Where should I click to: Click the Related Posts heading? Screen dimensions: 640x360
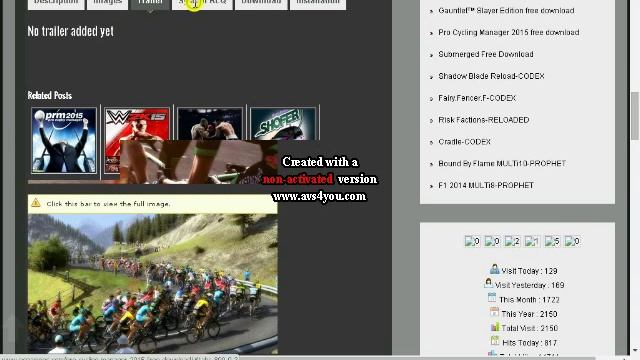[50, 96]
